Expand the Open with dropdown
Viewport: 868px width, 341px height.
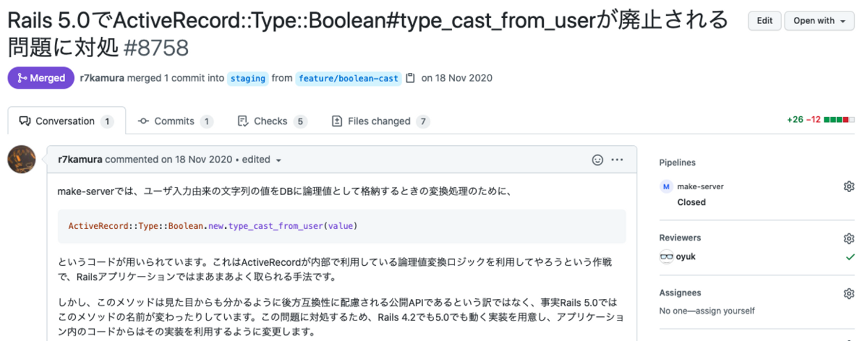pos(819,20)
